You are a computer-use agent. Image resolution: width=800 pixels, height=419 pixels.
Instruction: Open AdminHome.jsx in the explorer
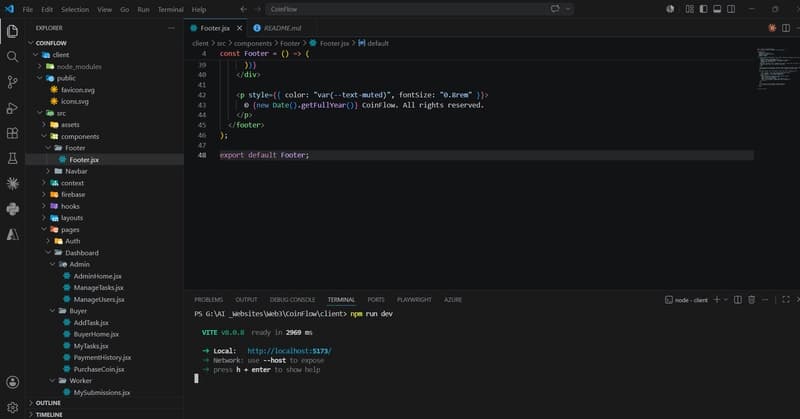(92, 276)
